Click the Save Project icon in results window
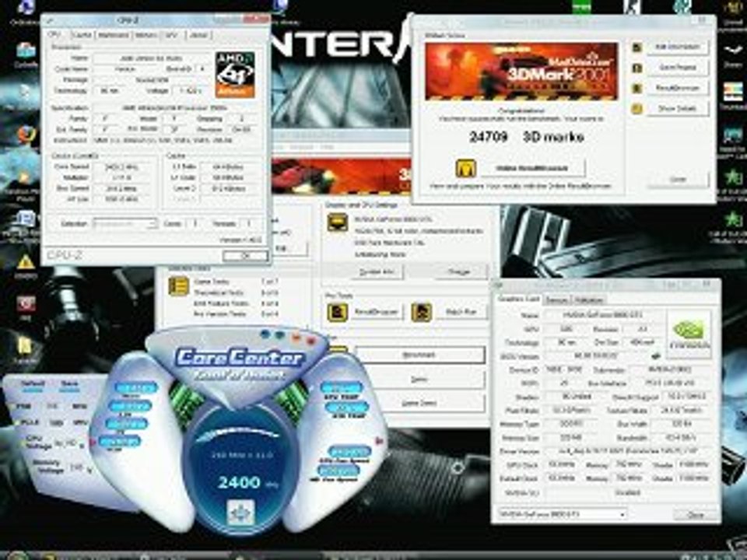Image resolution: width=747 pixels, height=560 pixels. (637, 68)
